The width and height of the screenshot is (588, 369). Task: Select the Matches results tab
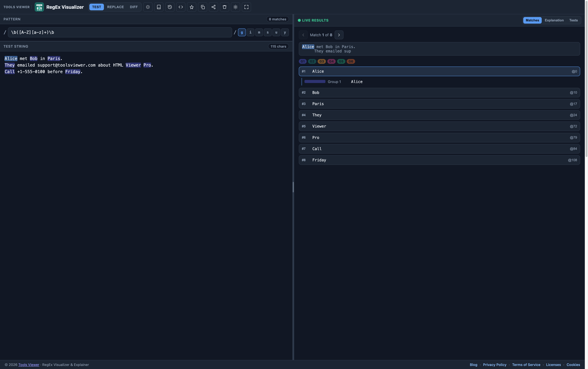click(532, 20)
